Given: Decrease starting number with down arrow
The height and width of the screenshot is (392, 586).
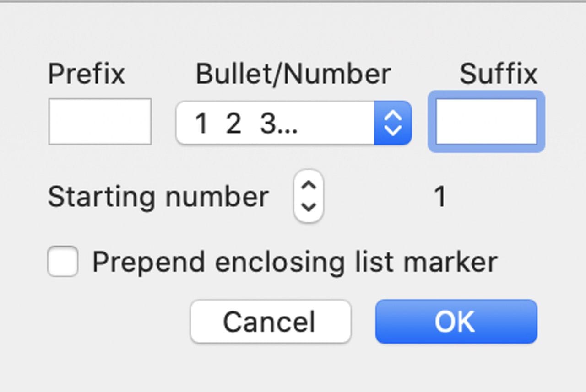Looking at the screenshot, I should (x=309, y=207).
